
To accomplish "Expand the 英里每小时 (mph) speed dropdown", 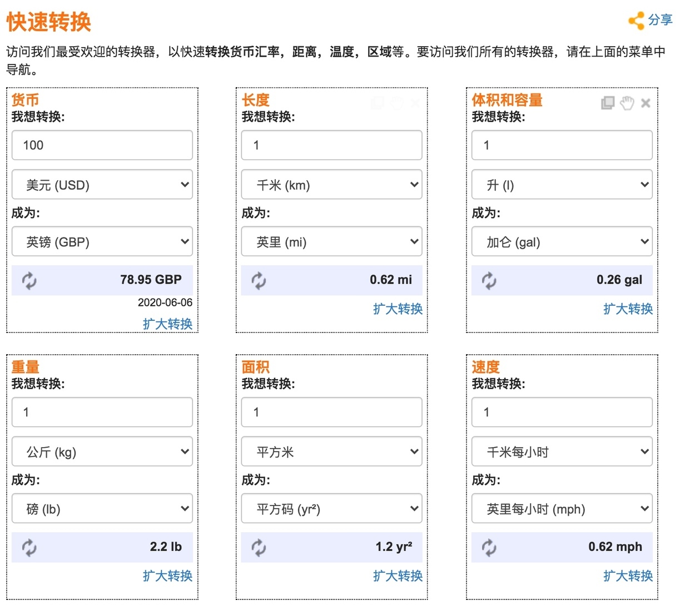I will click(x=562, y=508).
